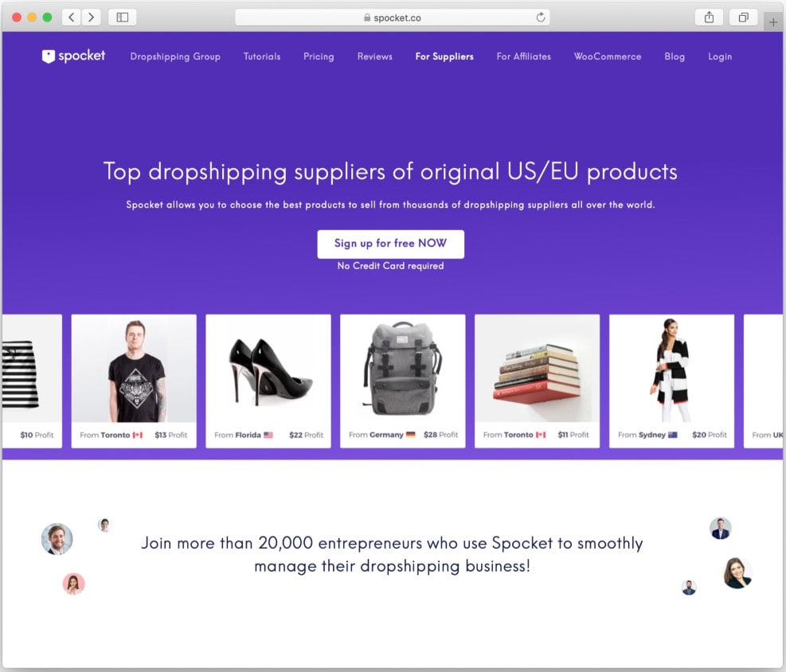
Task: Open the For Suppliers nav item
Action: point(444,57)
